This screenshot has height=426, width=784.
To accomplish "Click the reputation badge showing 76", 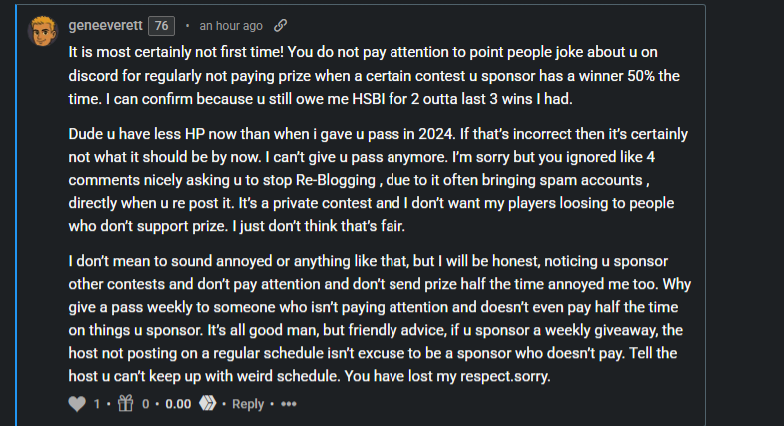I will (x=162, y=25).
